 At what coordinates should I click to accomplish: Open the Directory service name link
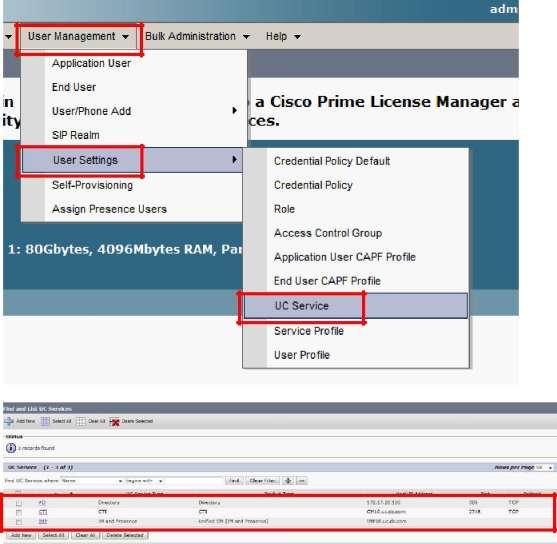(42, 503)
